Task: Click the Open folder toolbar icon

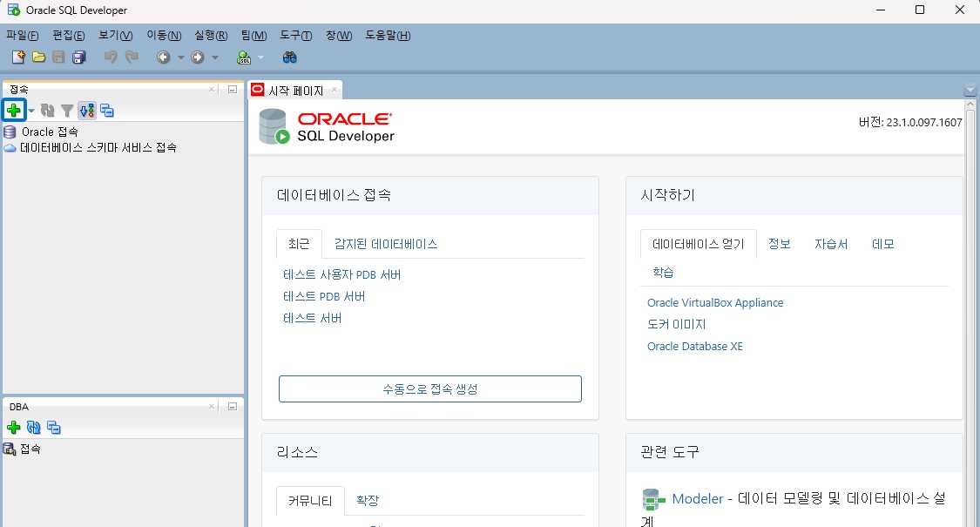Action: click(38, 57)
